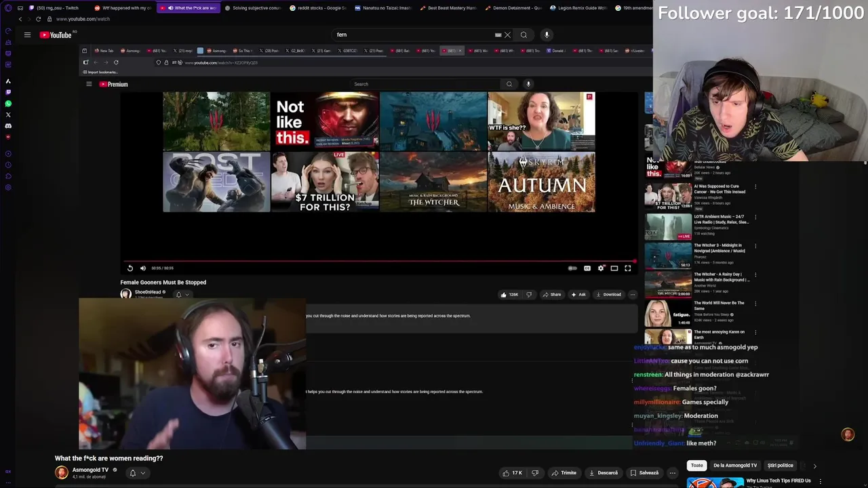Screen dimensions: 868x488
Task: Show more filter chips with right chevron
Action: pyautogui.click(x=814, y=466)
